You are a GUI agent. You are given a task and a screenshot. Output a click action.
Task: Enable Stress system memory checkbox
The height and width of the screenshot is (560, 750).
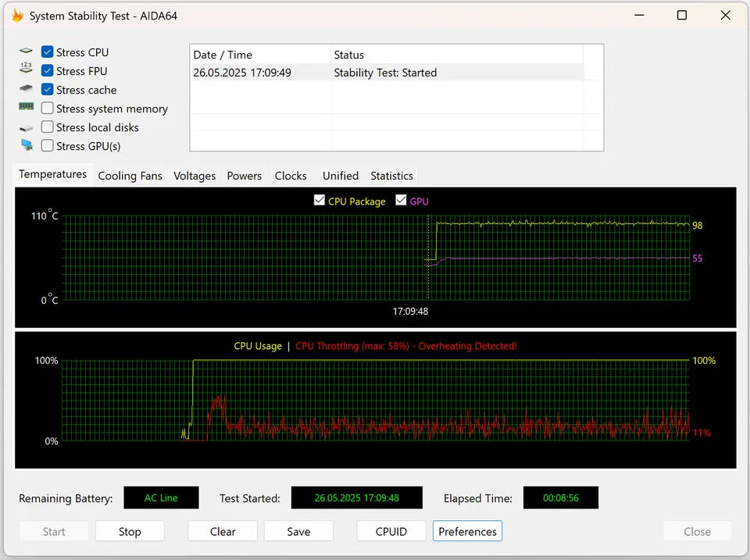(x=47, y=108)
